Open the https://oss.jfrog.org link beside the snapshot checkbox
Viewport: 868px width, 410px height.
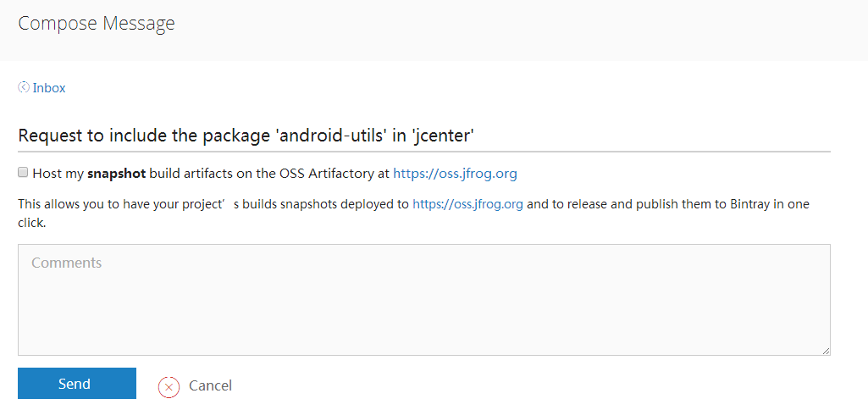pos(455,174)
